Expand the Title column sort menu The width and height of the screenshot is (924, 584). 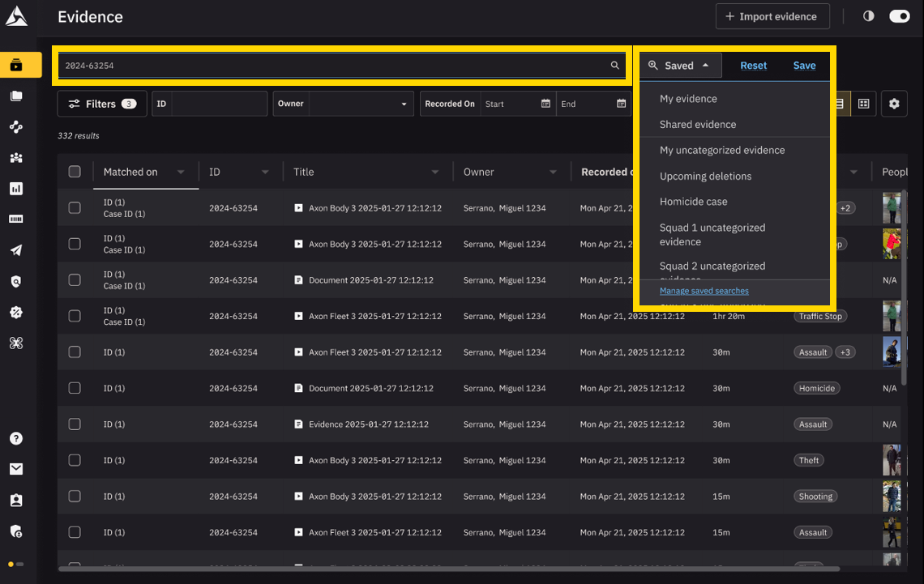[x=435, y=173]
